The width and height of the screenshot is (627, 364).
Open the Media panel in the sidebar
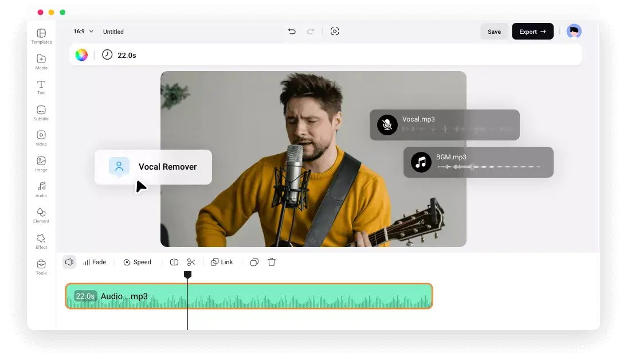tap(41, 62)
